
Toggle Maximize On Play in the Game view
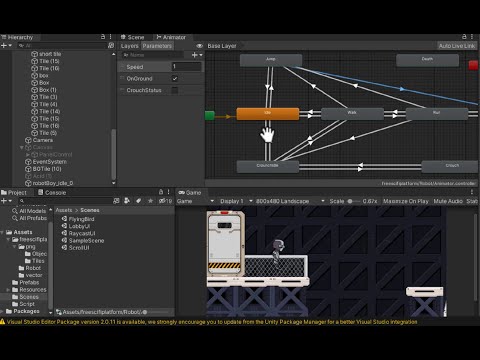pos(406,201)
